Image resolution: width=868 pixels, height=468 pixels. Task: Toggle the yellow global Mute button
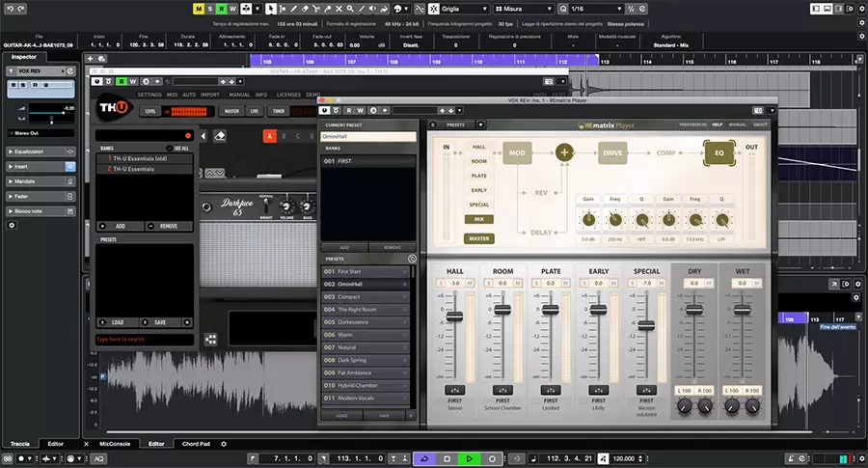point(199,8)
